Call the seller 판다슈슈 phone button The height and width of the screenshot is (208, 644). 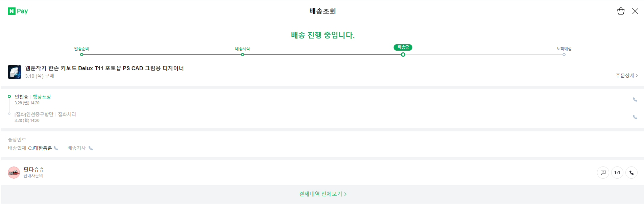point(631,173)
